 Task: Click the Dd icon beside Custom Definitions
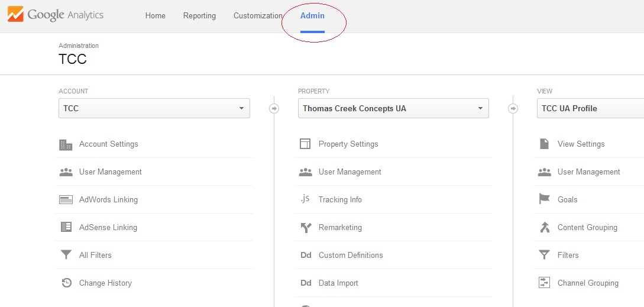(306, 255)
